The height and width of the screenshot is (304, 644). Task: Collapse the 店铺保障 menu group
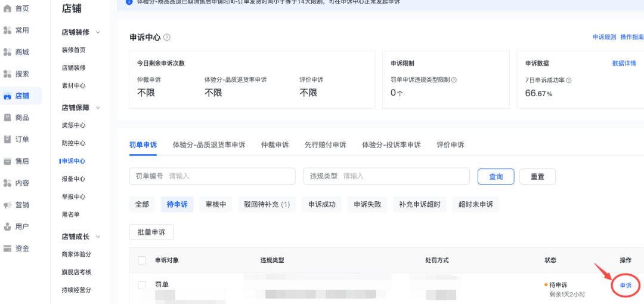click(x=98, y=108)
